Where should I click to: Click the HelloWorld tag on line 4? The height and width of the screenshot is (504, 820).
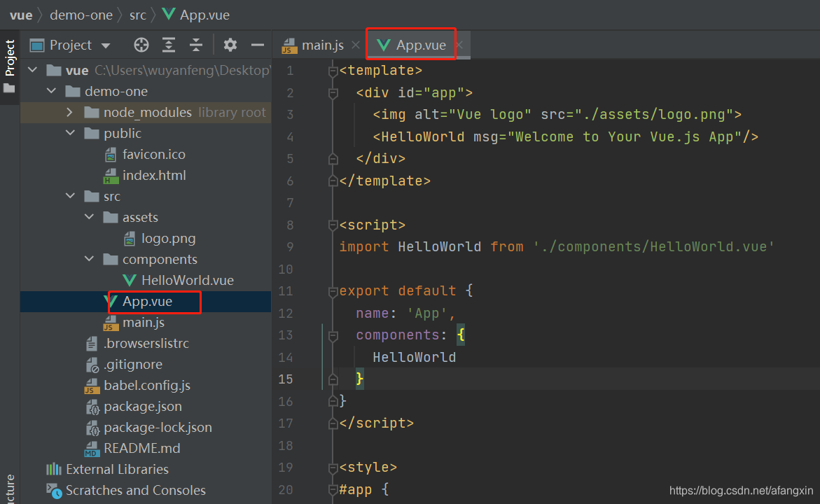tap(422, 136)
